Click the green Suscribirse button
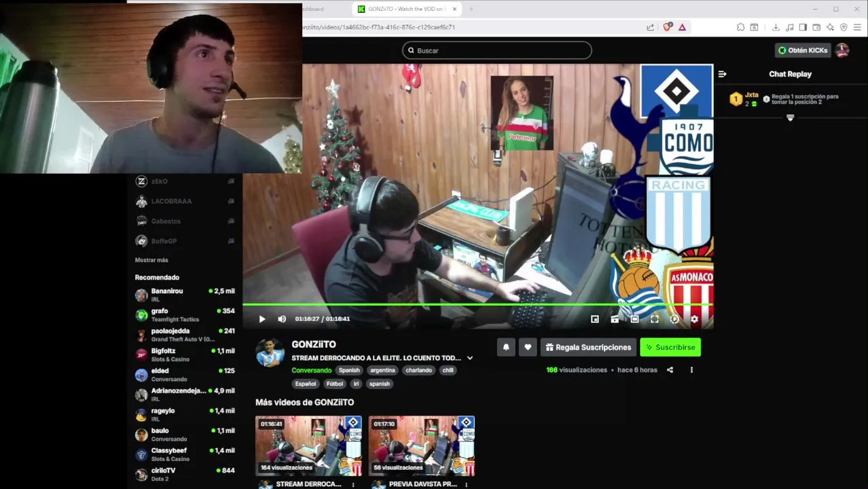Screen dimensions: 868x489 coord(670,347)
